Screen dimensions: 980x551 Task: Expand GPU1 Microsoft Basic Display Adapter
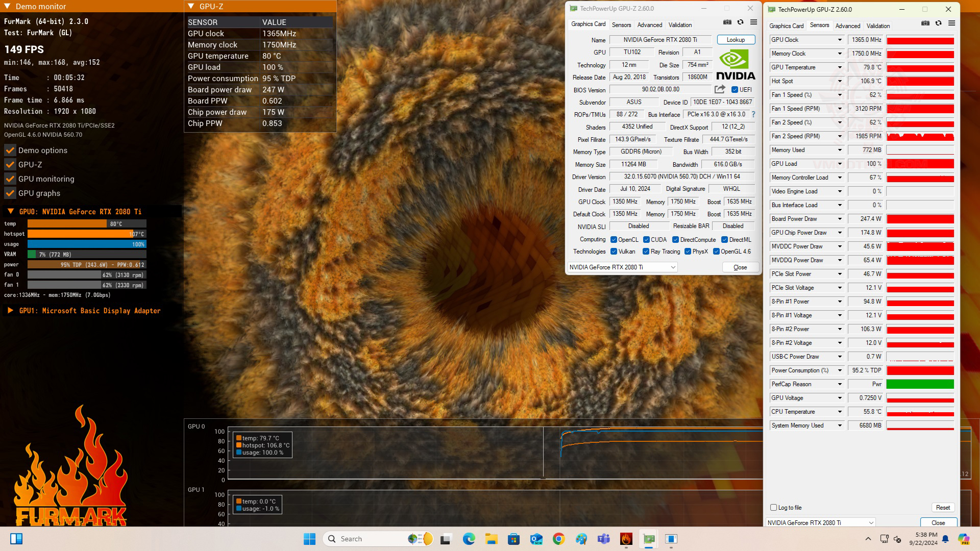click(10, 310)
